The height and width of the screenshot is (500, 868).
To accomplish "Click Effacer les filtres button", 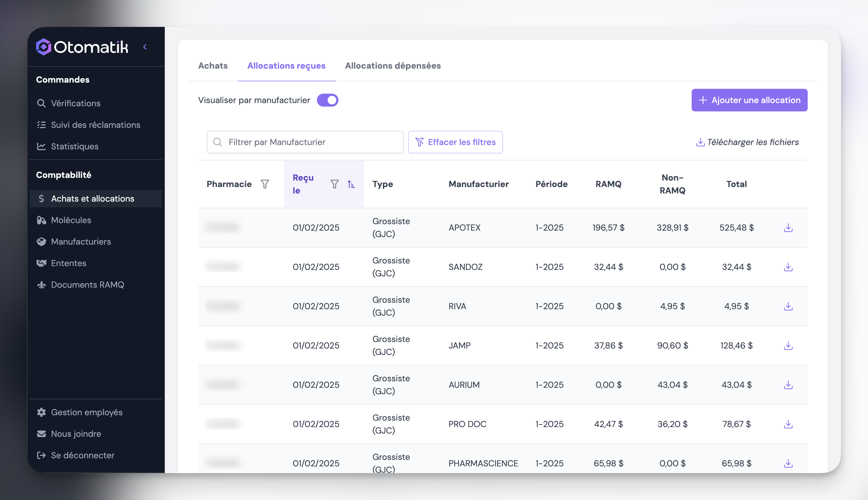I will tap(455, 142).
